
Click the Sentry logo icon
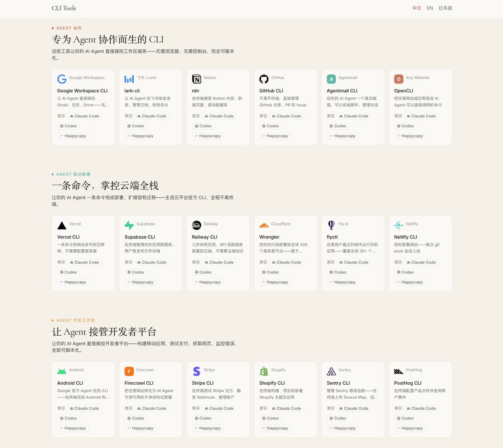click(x=332, y=371)
